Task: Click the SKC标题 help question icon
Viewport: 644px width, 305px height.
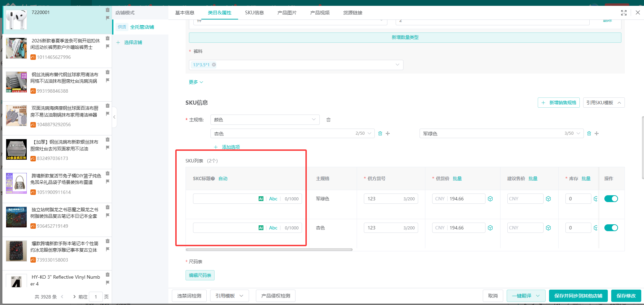Action: 213,178
